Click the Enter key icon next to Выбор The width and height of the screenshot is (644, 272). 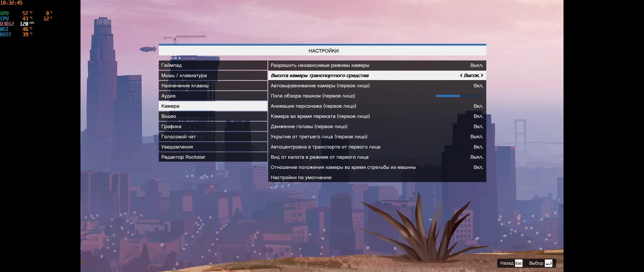(548, 263)
